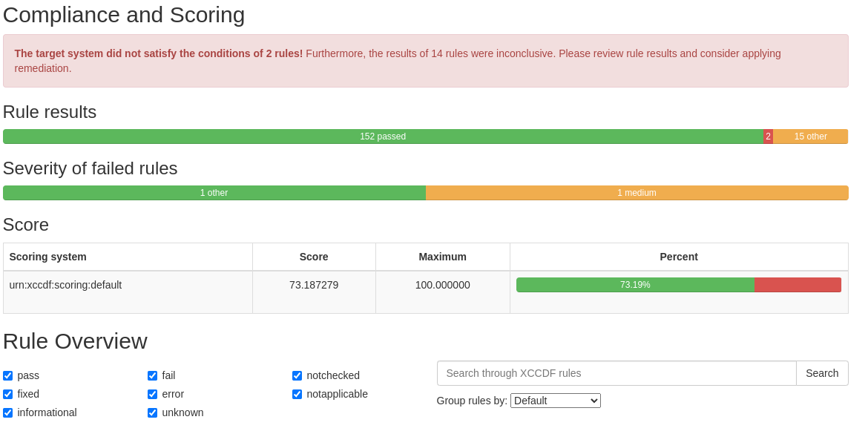The width and height of the screenshot is (868, 431).
Task: Toggle the unknown filter checkbox
Action: pyautogui.click(x=152, y=412)
